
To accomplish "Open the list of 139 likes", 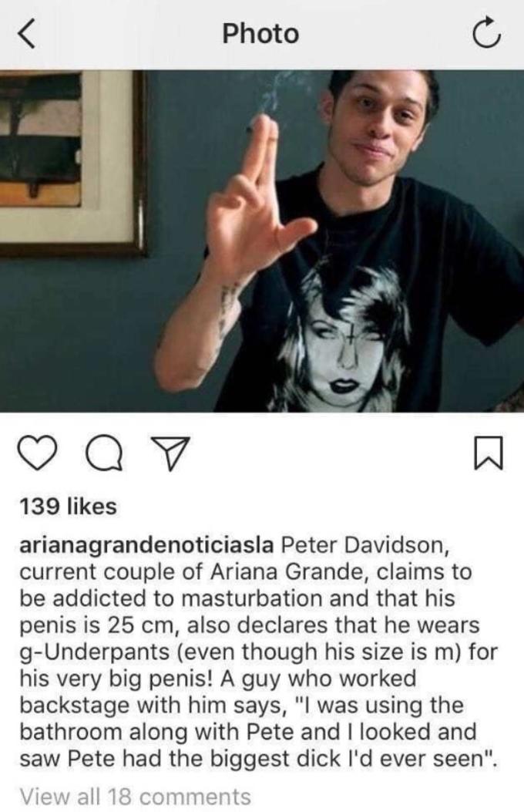I will (68, 506).
